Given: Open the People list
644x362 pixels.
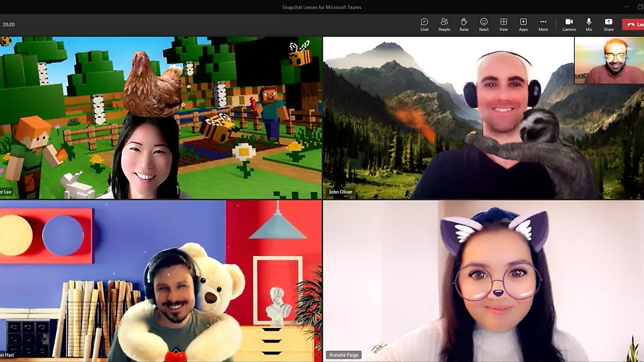Looking at the screenshot, I should coord(444,24).
